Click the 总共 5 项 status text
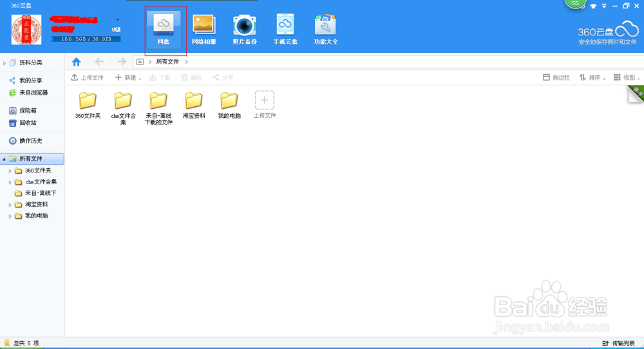The height and width of the screenshot is (349, 644). pyautogui.click(x=26, y=343)
